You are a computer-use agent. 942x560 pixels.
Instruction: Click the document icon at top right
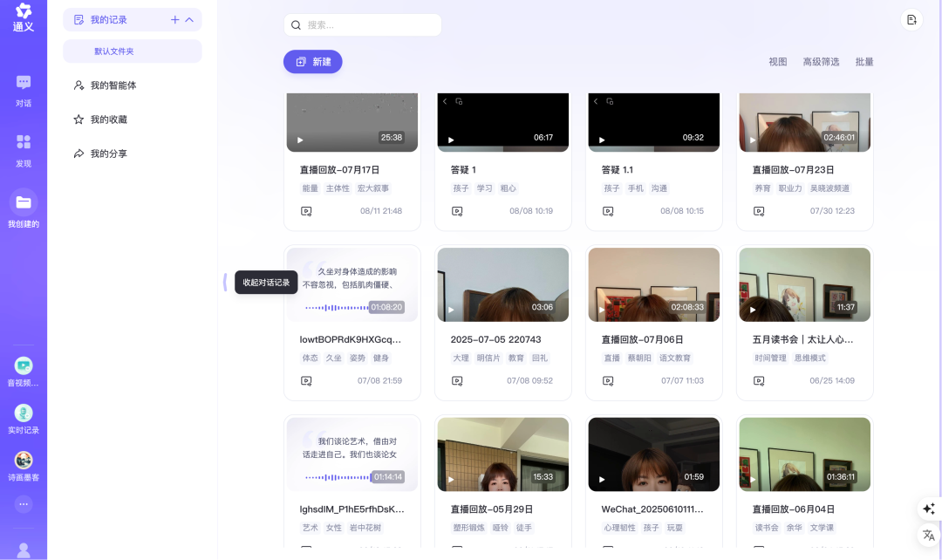point(911,20)
